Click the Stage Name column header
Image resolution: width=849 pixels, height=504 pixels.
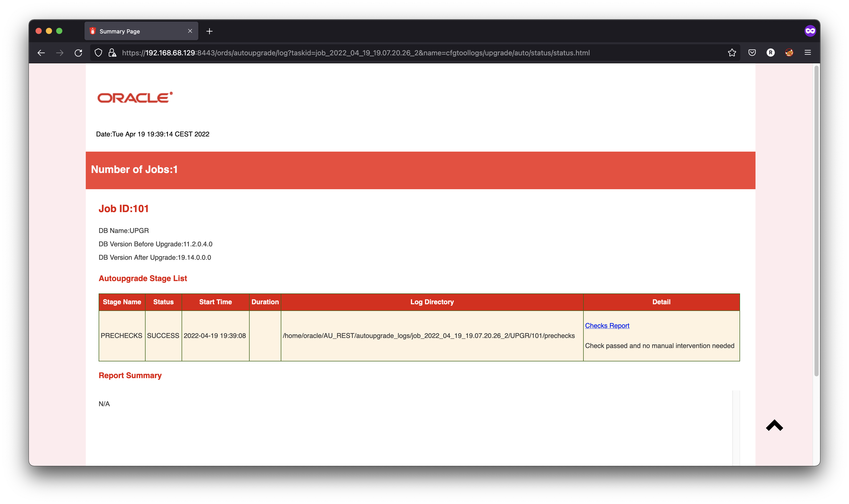(122, 302)
